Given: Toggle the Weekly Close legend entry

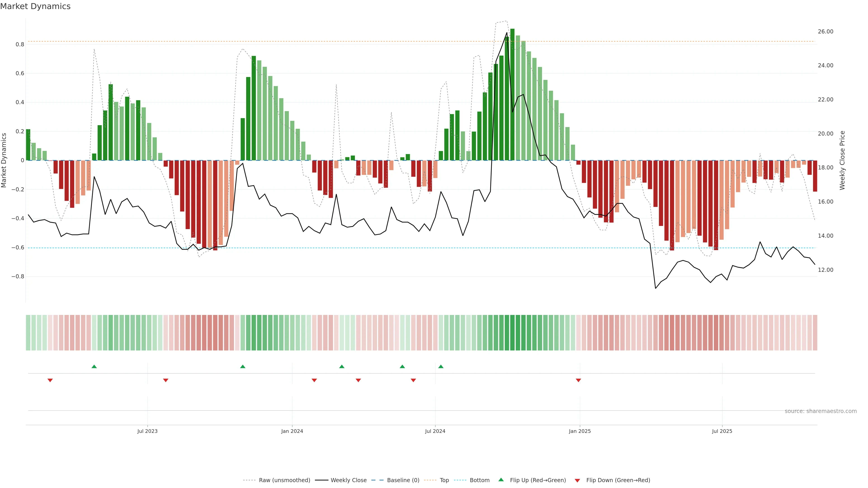Looking at the screenshot, I should (348, 480).
